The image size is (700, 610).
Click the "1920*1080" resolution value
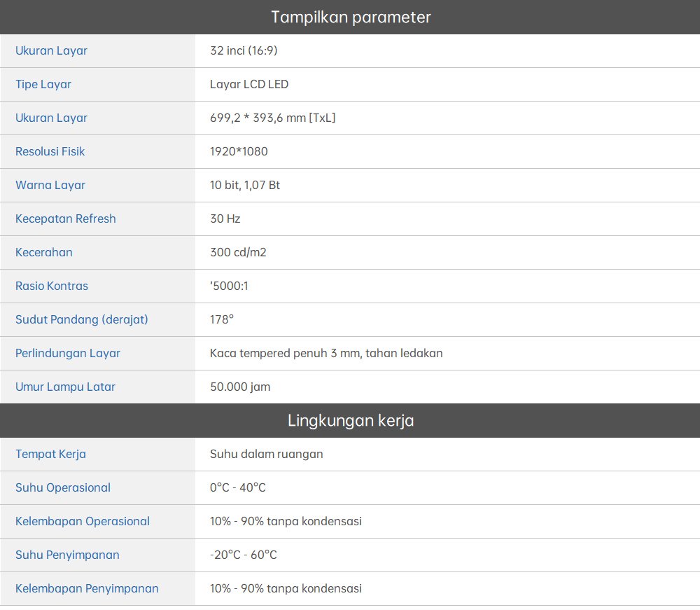tap(239, 151)
